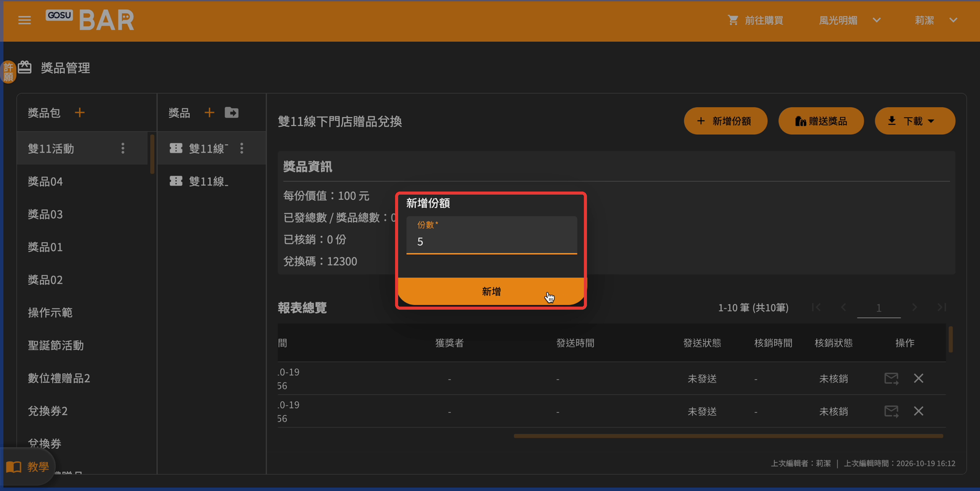This screenshot has width=980, height=491.
Task: Add a new 獎品包 with plus icon
Action: tap(80, 113)
